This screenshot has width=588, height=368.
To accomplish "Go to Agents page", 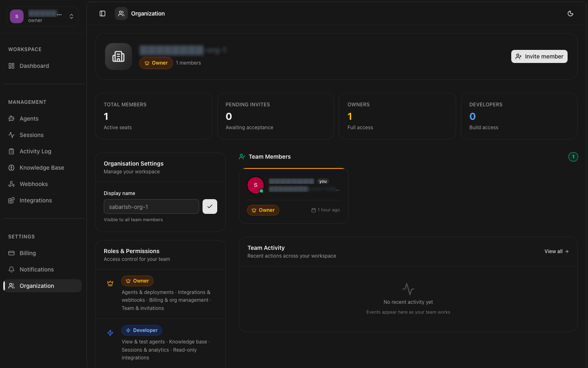I will click(42, 119).
